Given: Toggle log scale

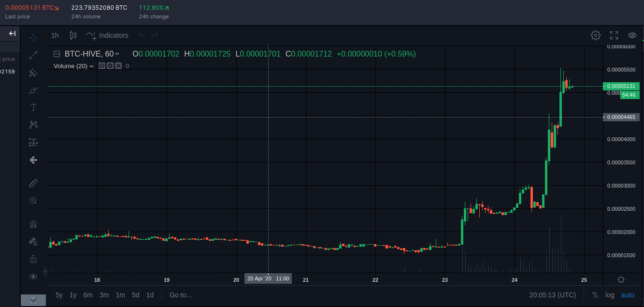Looking at the screenshot, I should pos(610,295).
